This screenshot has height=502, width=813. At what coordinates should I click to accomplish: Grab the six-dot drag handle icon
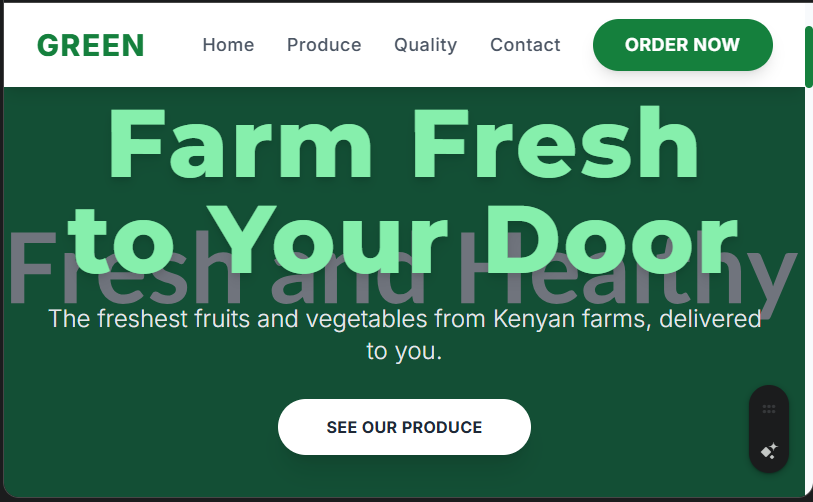pyautogui.click(x=769, y=409)
